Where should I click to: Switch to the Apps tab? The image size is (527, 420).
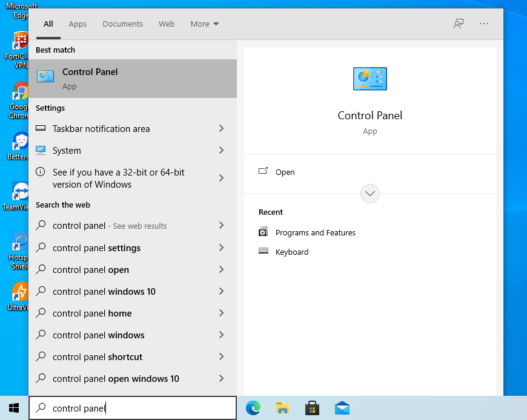(x=78, y=24)
